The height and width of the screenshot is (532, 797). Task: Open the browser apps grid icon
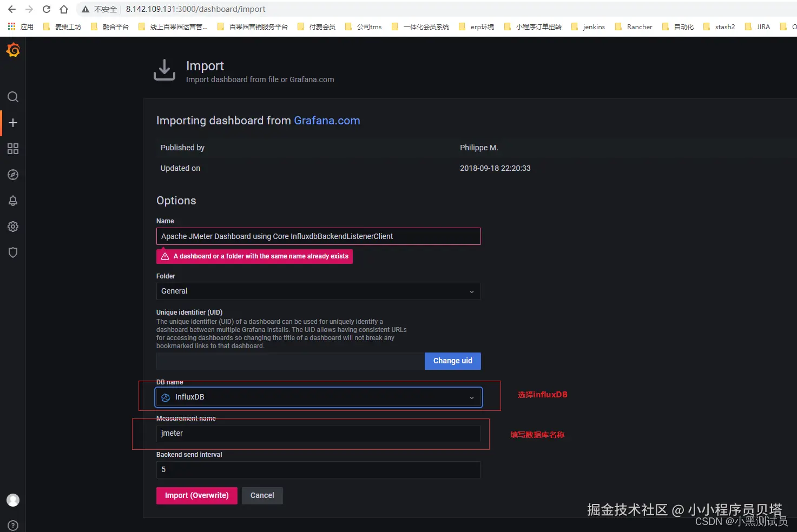pyautogui.click(x=11, y=26)
